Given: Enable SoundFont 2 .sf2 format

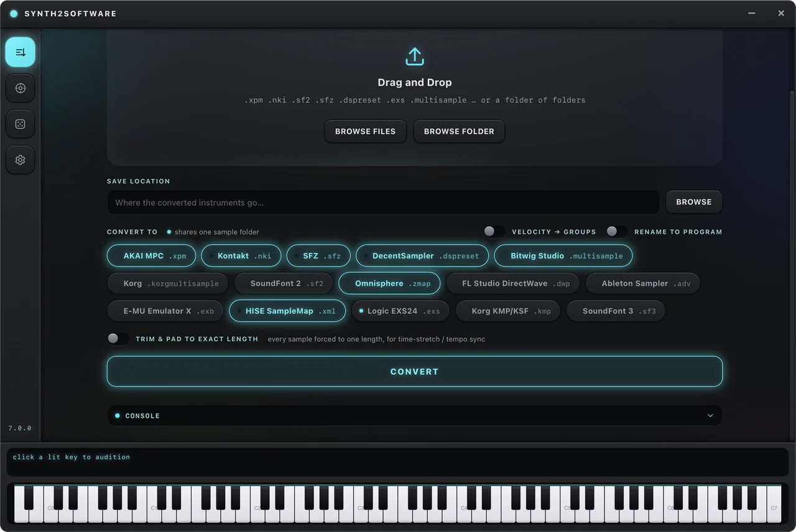Looking at the screenshot, I should (284, 283).
